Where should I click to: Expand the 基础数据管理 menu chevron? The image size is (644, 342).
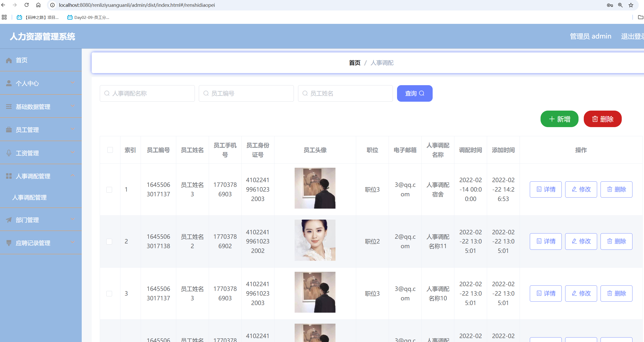(x=73, y=106)
